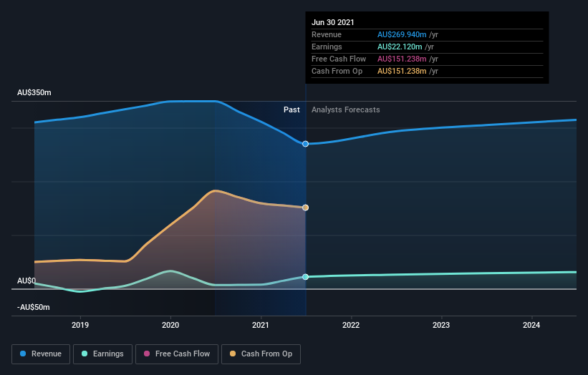Click the 2019 x-axis label
The width and height of the screenshot is (588, 375).
pyautogui.click(x=80, y=325)
